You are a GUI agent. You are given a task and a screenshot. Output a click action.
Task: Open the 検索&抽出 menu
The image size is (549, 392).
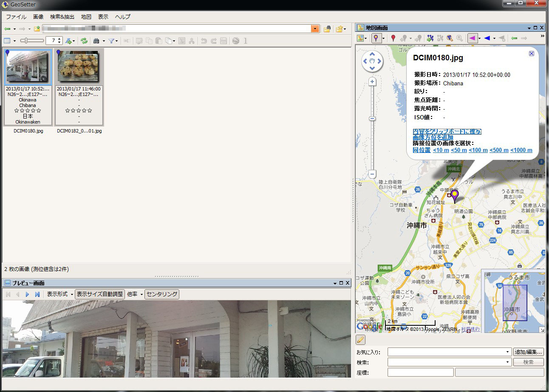coord(62,17)
